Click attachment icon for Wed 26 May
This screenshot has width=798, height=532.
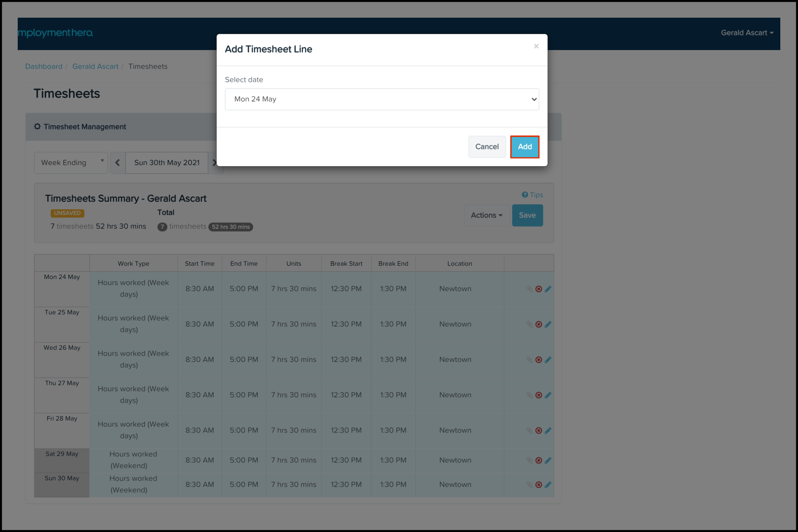click(x=529, y=360)
